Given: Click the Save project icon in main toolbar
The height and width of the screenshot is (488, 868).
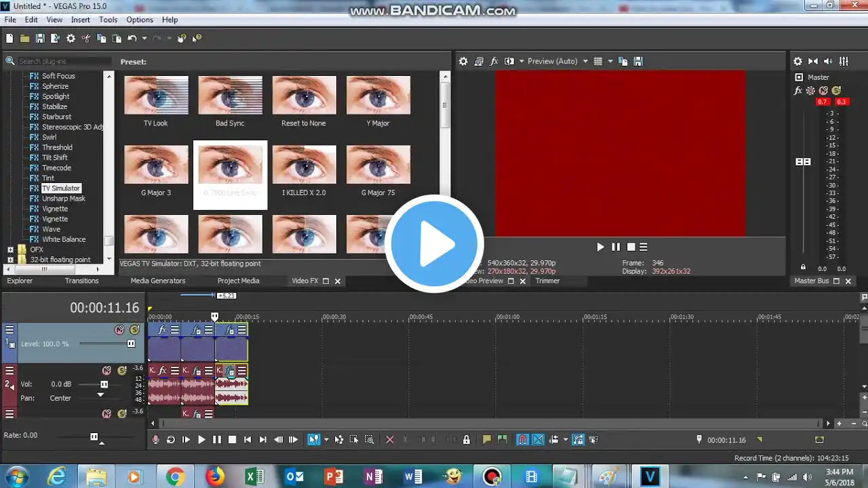Looking at the screenshot, I should coord(40,39).
